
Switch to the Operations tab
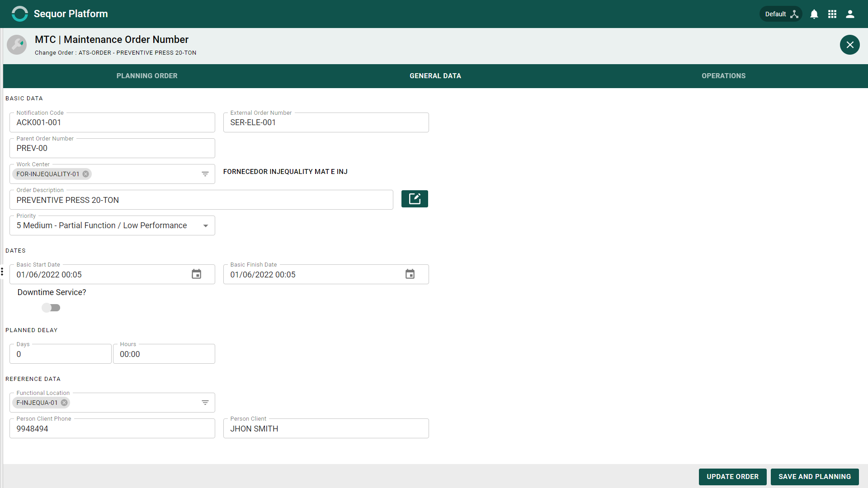pyautogui.click(x=724, y=76)
